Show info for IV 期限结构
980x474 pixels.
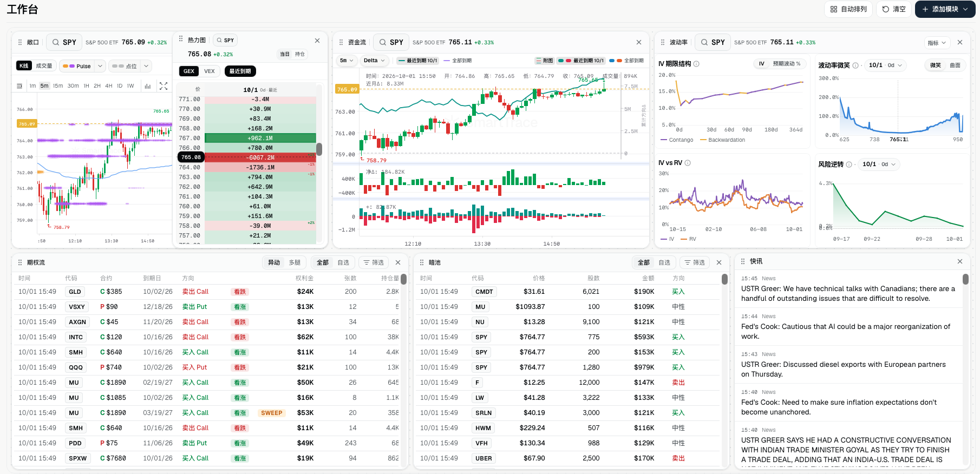point(696,64)
